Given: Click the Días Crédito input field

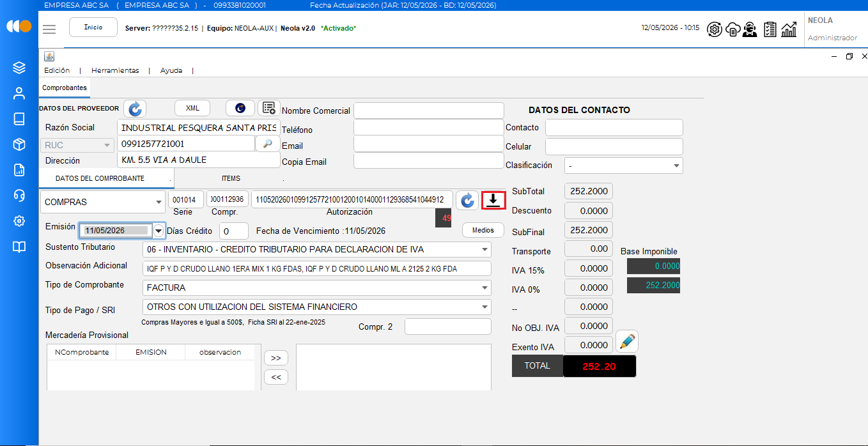Looking at the screenshot, I should click(234, 231).
